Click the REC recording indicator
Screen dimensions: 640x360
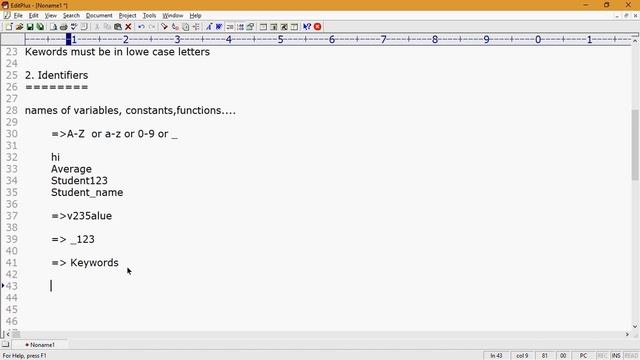pyautogui.click(x=602, y=356)
